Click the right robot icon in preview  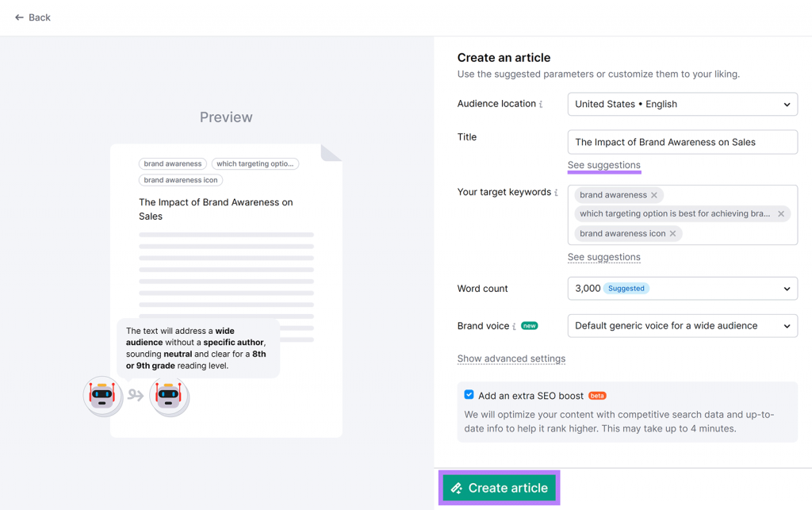pos(169,395)
